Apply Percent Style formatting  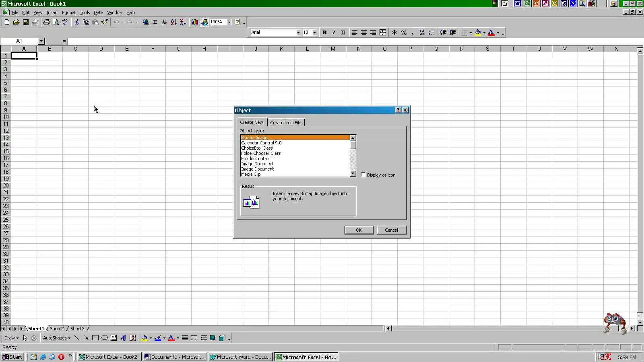[x=404, y=33]
